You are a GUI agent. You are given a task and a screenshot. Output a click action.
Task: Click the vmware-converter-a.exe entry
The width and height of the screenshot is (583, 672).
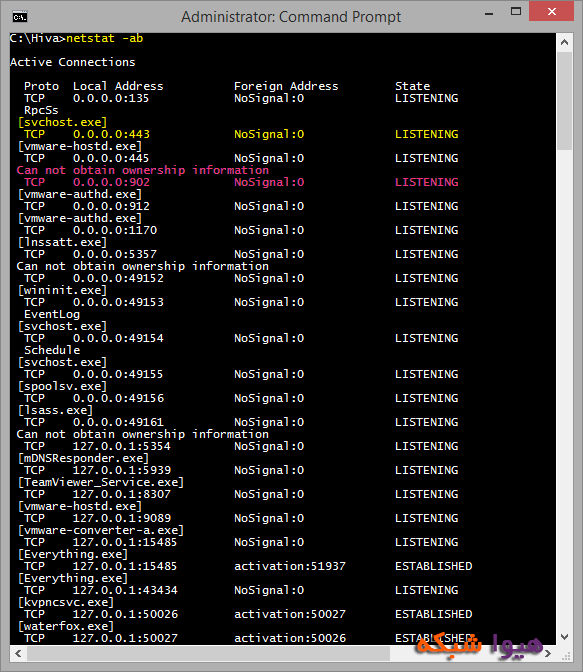101,530
